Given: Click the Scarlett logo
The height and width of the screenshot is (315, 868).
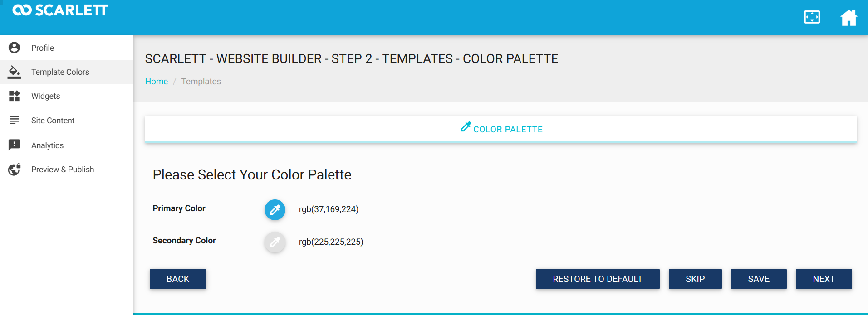Looking at the screenshot, I should point(60,10).
